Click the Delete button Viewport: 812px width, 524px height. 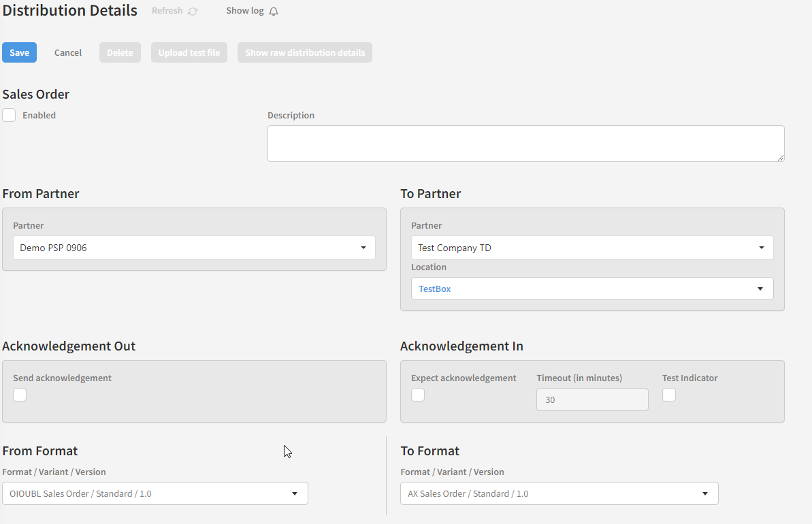[120, 52]
